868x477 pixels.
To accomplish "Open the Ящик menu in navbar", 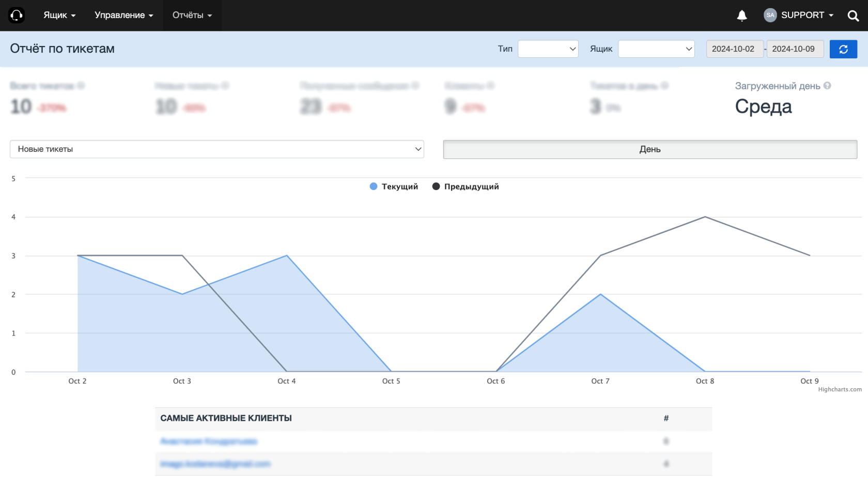I will (59, 15).
